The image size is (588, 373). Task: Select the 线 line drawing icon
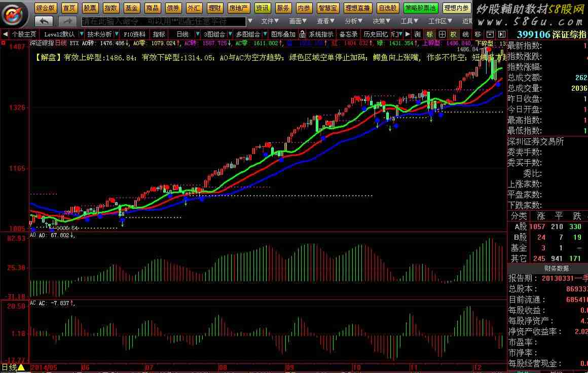tap(465, 34)
